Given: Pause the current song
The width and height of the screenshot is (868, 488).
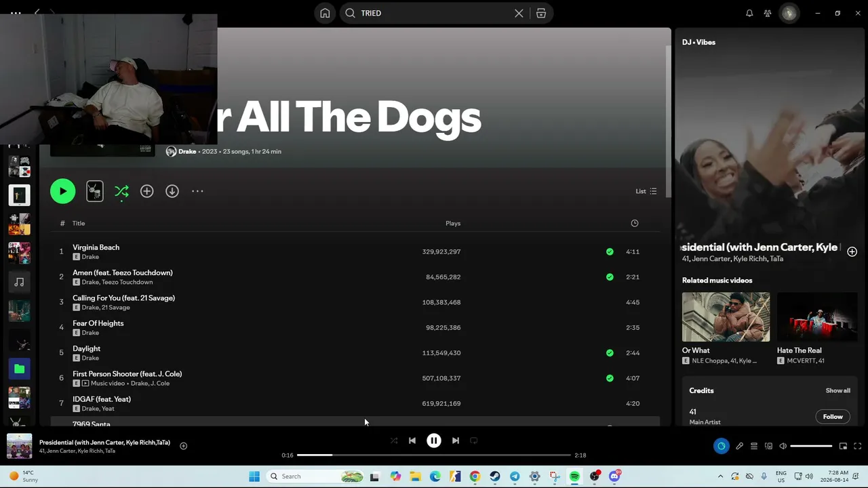Looking at the screenshot, I should [x=434, y=441].
